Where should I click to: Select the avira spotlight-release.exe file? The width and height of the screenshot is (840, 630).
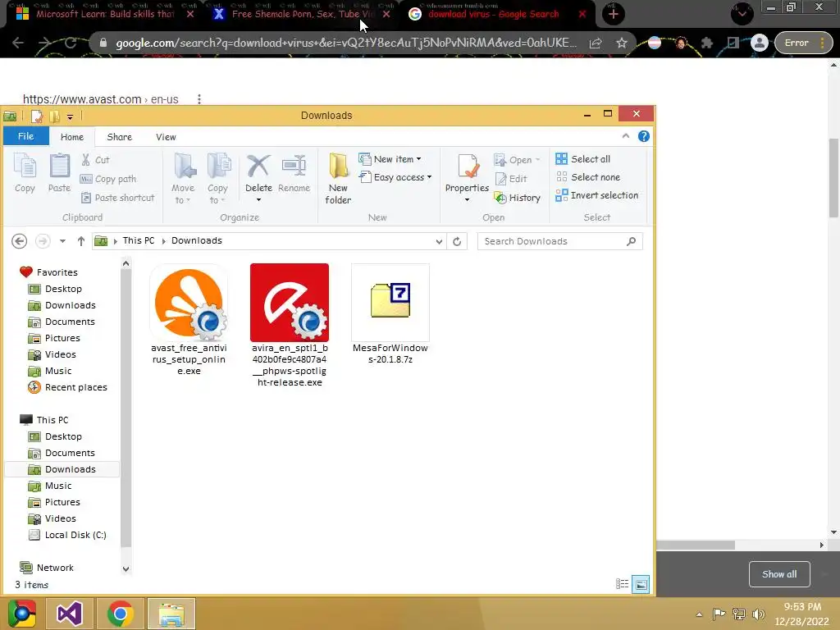click(290, 325)
